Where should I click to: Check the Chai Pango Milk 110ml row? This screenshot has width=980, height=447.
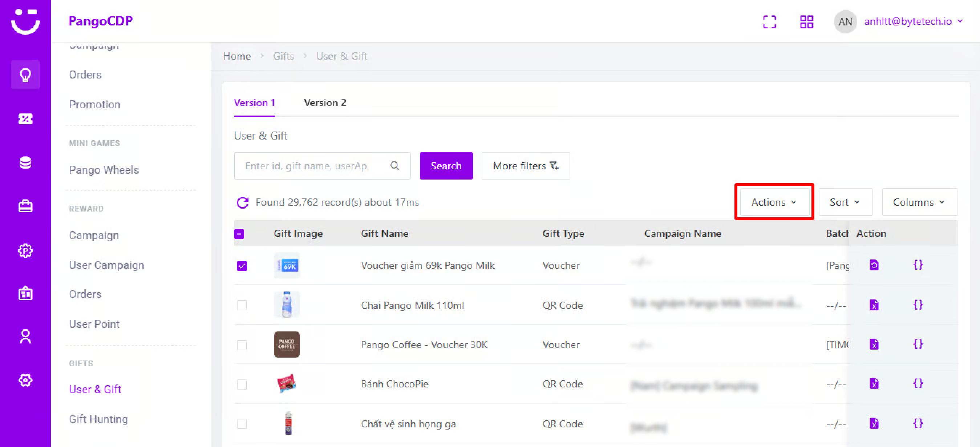coord(242,305)
